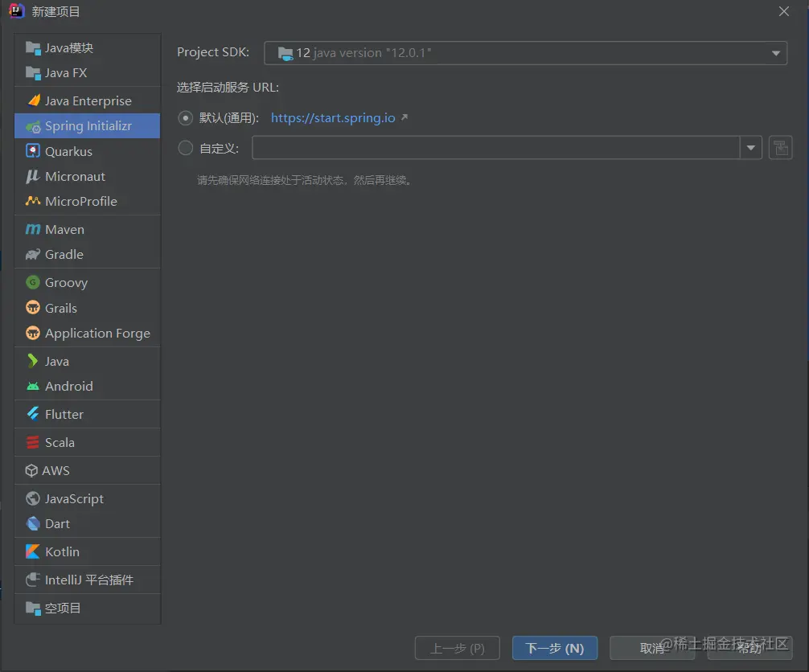Select the Quarkus label in project list
Image resolution: width=809 pixels, height=672 pixels.
click(68, 152)
